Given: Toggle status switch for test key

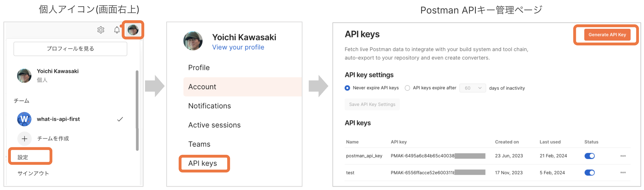Looking at the screenshot, I should (x=589, y=172).
